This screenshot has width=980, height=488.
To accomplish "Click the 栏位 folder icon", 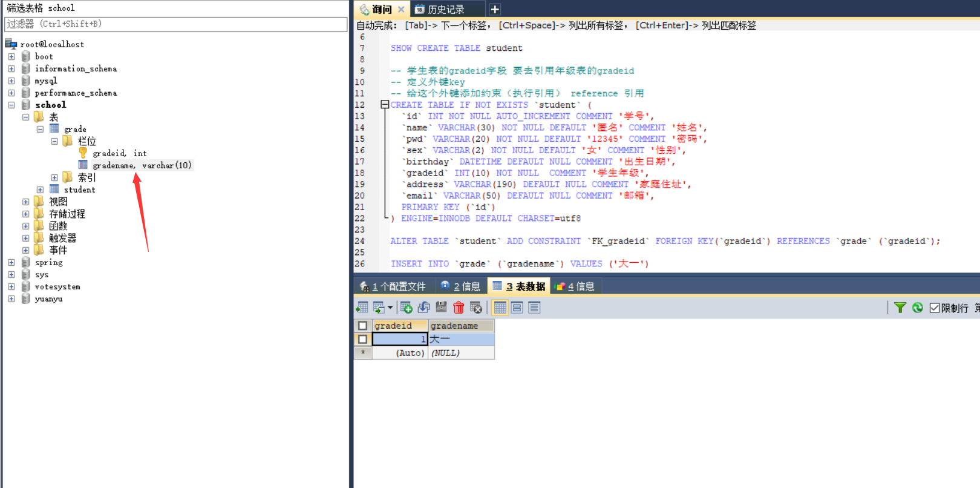I will tap(68, 140).
